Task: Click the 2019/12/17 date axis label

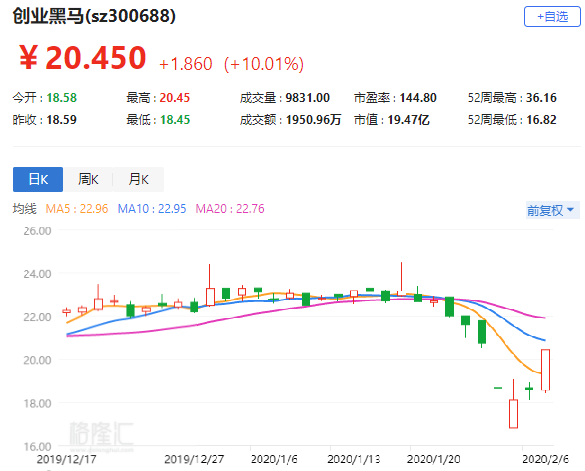Action: (66, 459)
